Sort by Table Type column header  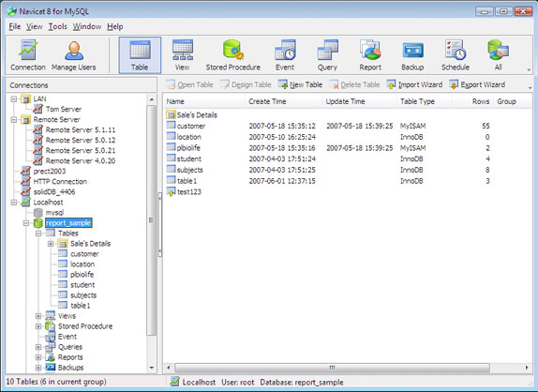click(x=424, y=101)
